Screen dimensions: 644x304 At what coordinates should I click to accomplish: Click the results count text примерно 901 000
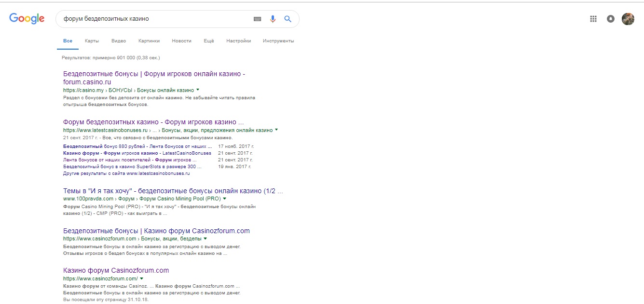tap(111, 57)
